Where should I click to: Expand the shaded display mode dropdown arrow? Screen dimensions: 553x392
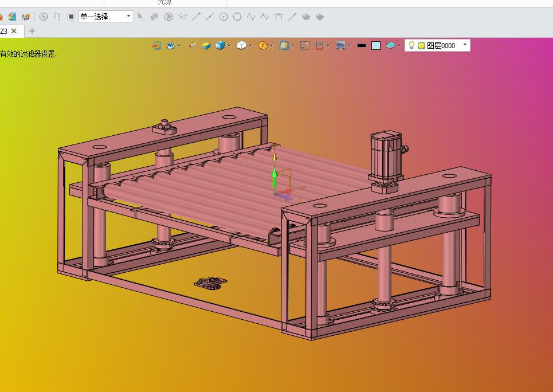coord(229,45)
